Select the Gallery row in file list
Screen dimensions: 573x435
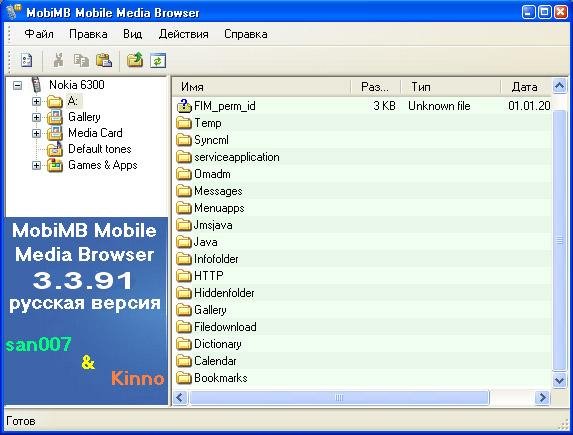click(x=362, y=310)
